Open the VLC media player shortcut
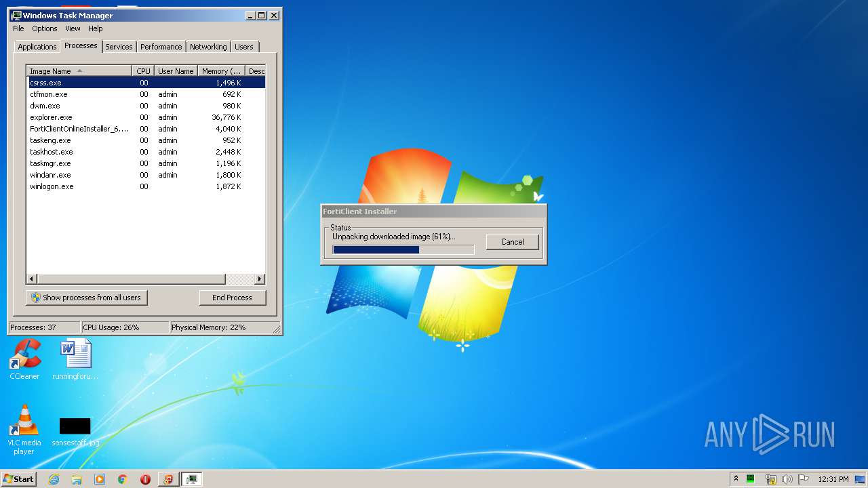 tap(24, 430)
